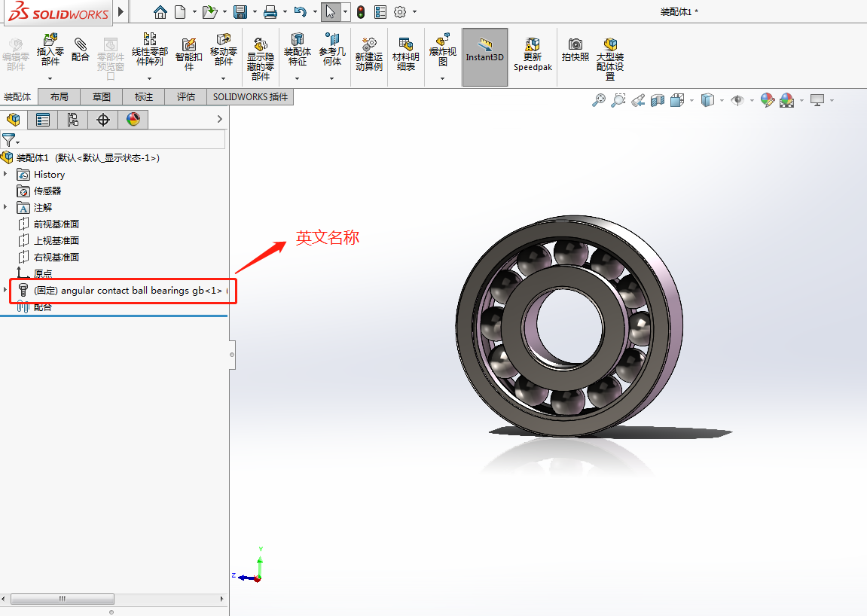Open file properties list icon
This screenshot has height=616, width=867.
pyautogui.click(x=380, y=11)
